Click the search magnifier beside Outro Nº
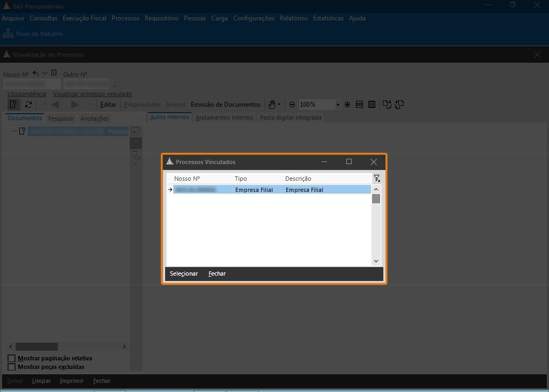The height and width of the screenshot is (392, 549). tap(116, 84)
